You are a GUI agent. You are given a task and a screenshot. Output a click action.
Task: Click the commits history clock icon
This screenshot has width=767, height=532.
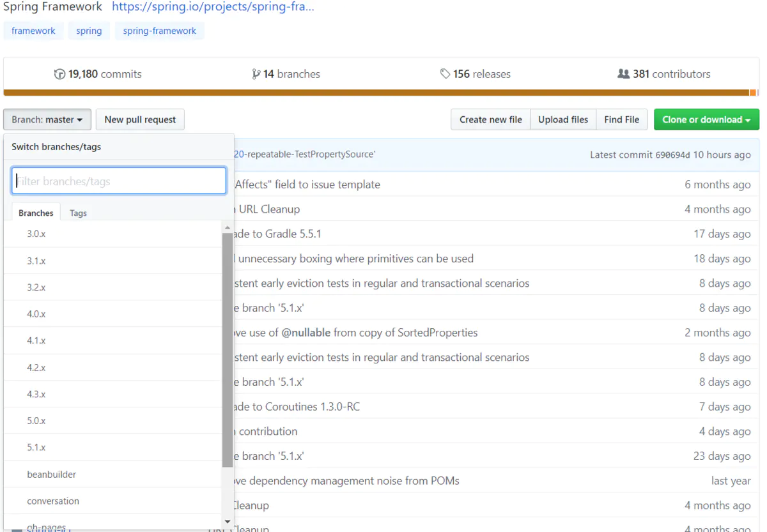point(59,74)
